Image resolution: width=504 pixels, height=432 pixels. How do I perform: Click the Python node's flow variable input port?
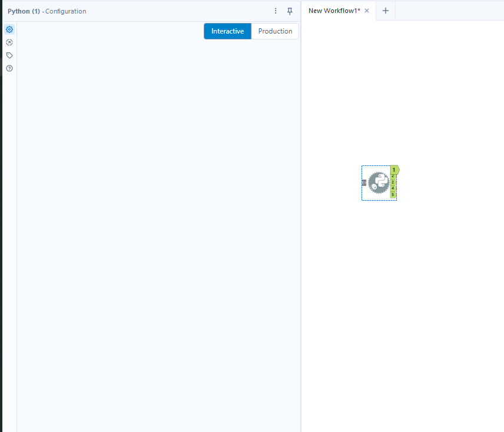click(x=364, y=182)
